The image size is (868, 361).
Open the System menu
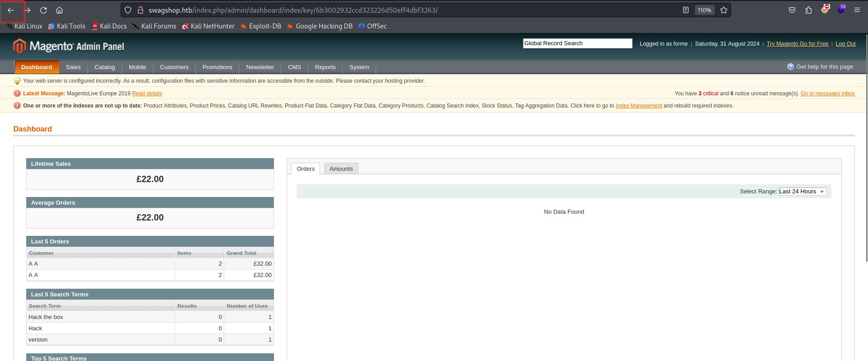tap(359, 67)
